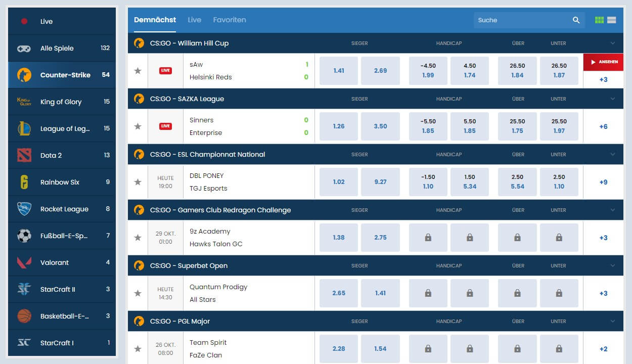Select the League of Legends icon
Image resolution: width=632 pixels, height=364 pixels.
click(x=24, y=128)
